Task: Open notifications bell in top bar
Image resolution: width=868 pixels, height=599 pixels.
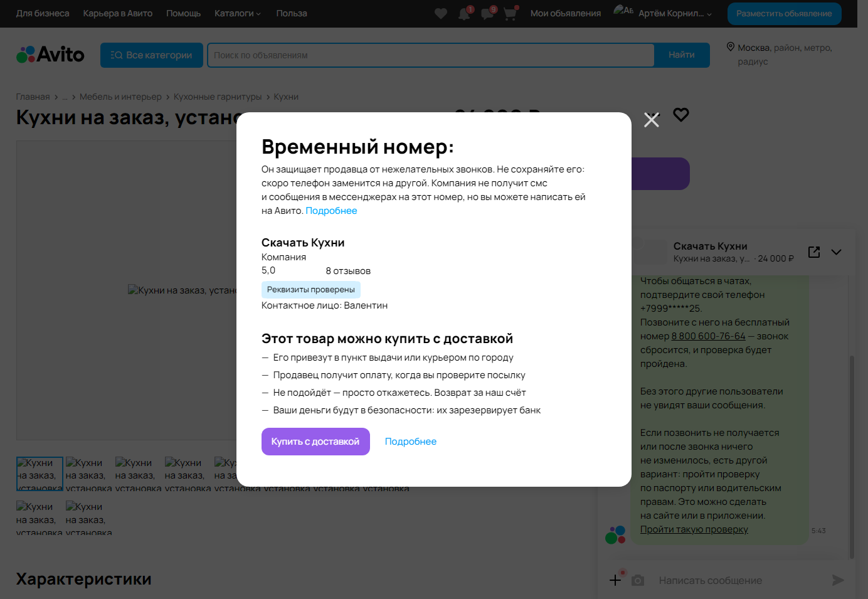Action: pyautogui.click(x=465, y=13)
